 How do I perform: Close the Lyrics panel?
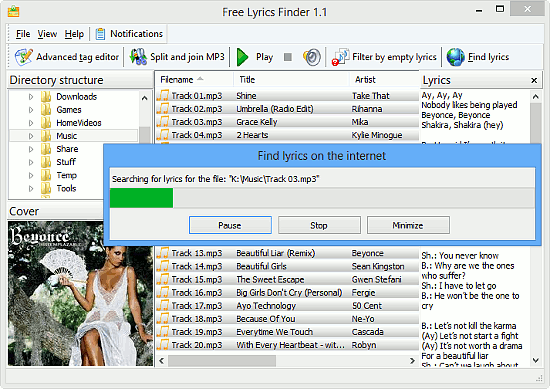[x=534, y=80]
